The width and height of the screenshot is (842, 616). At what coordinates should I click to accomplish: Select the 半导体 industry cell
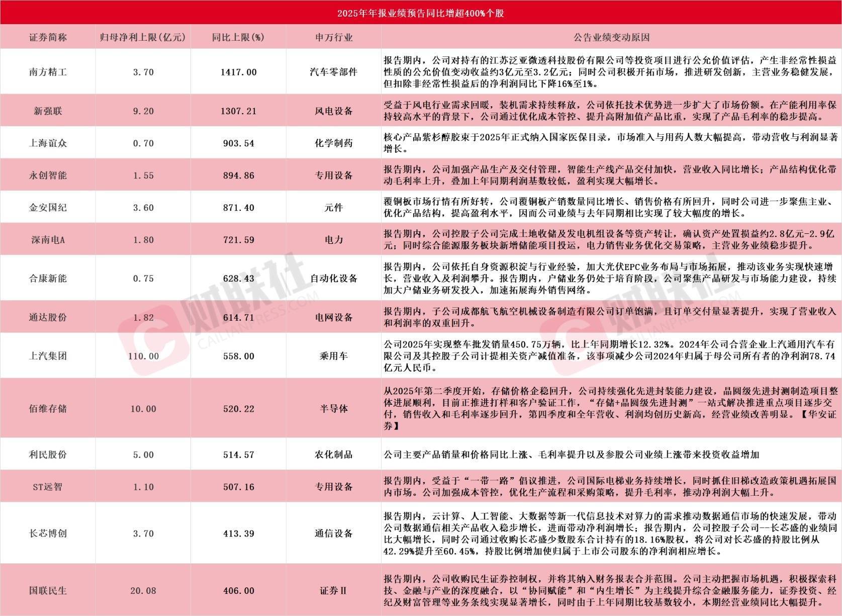click(334, 408)
